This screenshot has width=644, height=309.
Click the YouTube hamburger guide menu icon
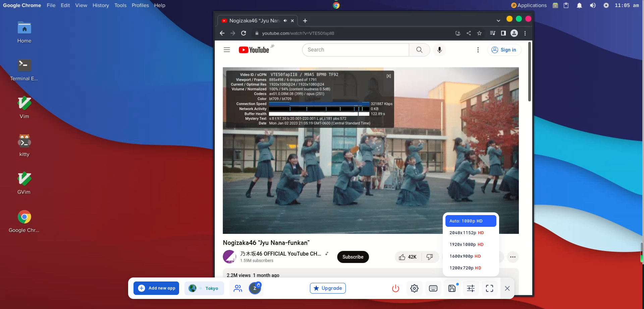pos(227,50)
